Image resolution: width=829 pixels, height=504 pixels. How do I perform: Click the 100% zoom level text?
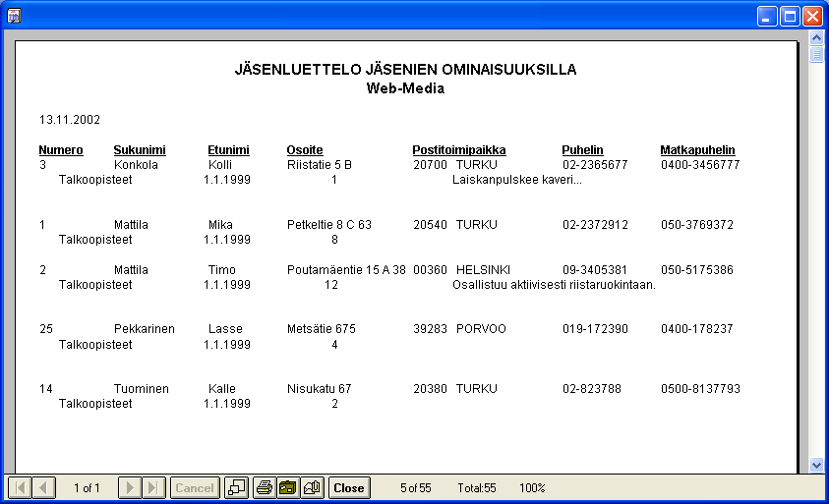tap(532, 487)
